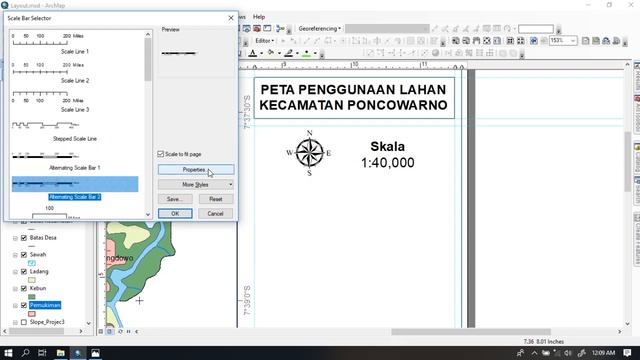Click layout Fixed Zoom In icon

[510, 41]
